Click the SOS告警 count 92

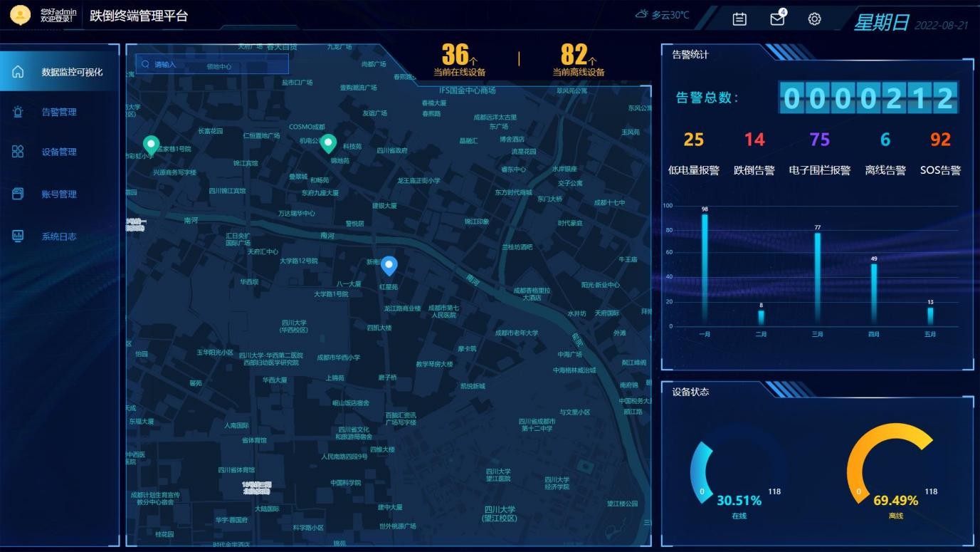(x=940, y=140)
